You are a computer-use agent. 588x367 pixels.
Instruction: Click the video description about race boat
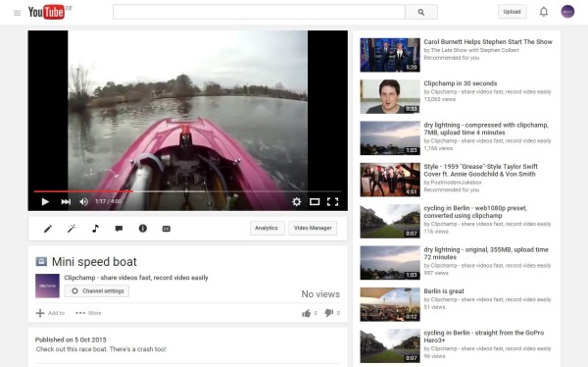coord(101,349)
